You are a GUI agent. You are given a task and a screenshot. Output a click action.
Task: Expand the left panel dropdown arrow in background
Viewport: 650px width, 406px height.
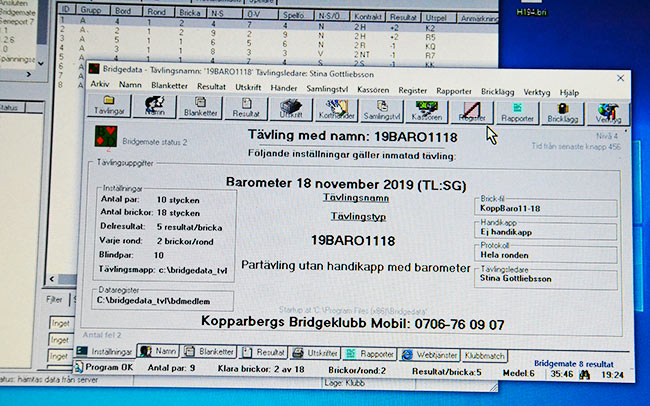pos(41,63)
